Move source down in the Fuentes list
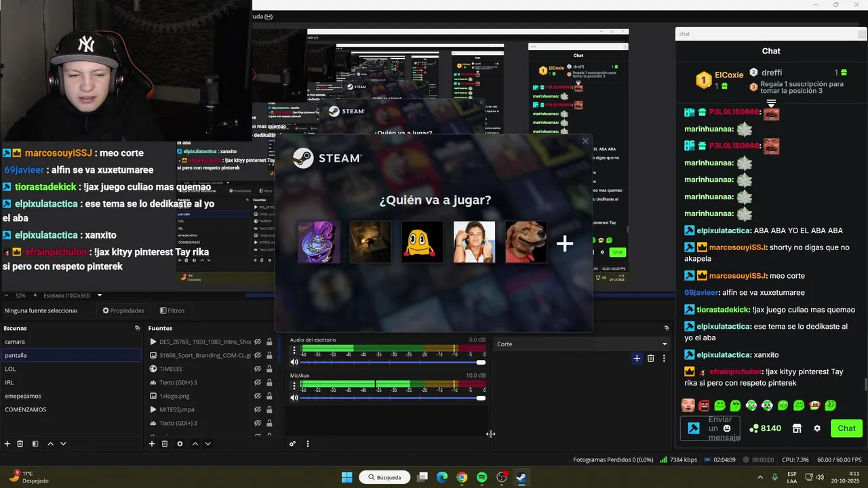Screen dimensions: 868x488 pyautogui.click(x=208, y=444)
